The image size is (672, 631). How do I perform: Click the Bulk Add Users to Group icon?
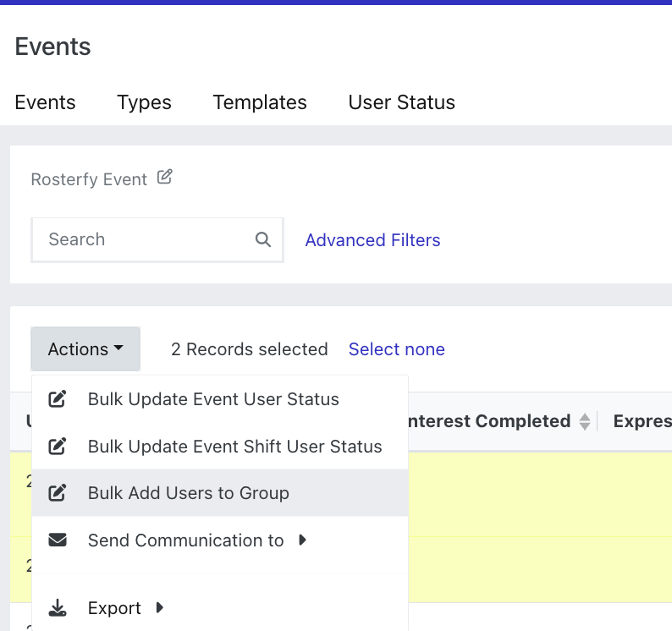point(58,493)
